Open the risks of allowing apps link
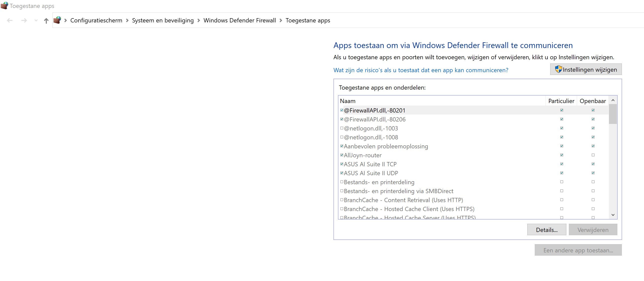Image resolution: width=644 pixels, height=281 pixels. pos(421,70)
